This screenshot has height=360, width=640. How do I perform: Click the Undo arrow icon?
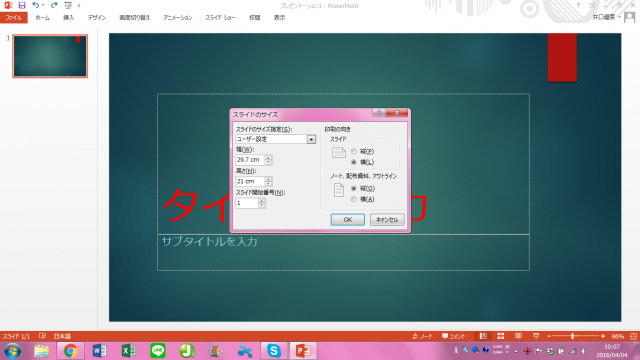point(36,5)
